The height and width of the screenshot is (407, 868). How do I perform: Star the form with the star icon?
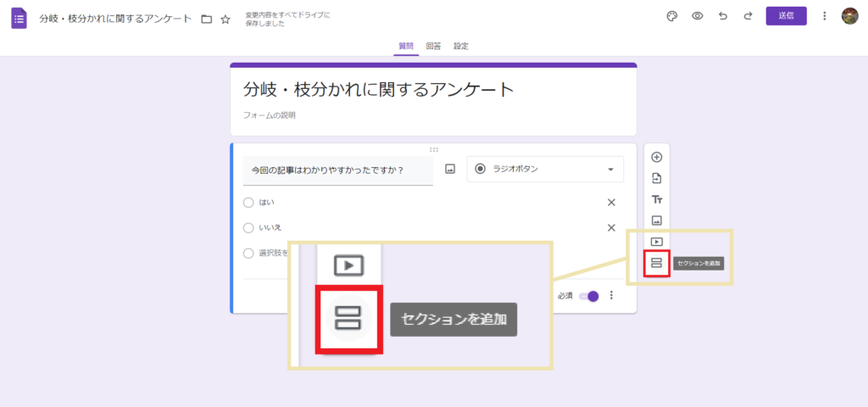coord(225,20)
